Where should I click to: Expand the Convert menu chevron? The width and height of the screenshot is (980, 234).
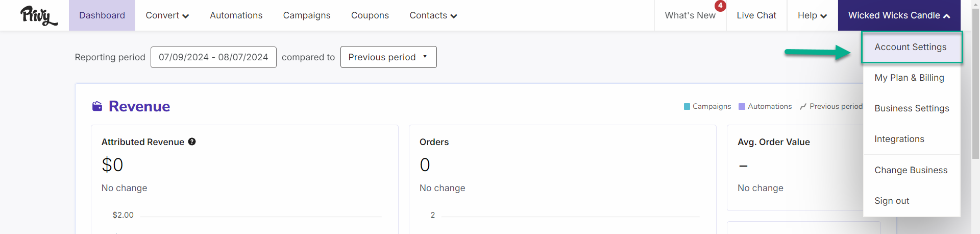pos(186,16)
